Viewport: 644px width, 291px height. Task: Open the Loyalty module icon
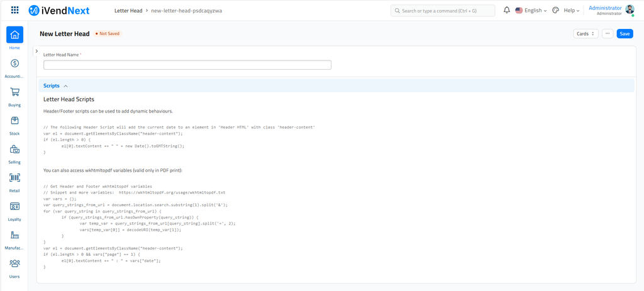pos(14,207)
